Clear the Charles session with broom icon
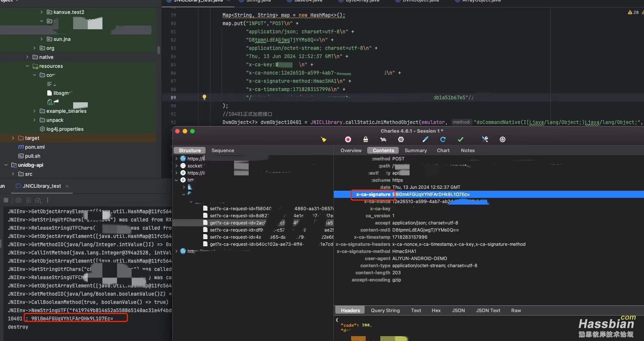Viewport: 644px width, 341px height. (324, 139)
